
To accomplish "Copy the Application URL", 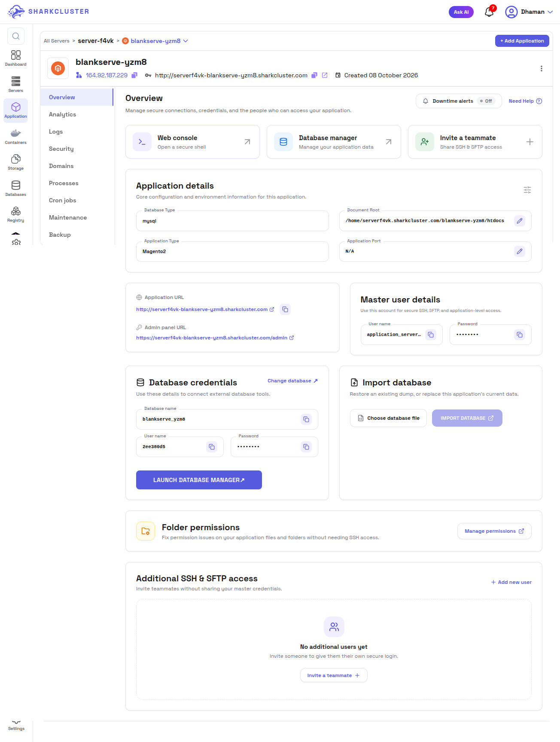I will pos(285,309).
